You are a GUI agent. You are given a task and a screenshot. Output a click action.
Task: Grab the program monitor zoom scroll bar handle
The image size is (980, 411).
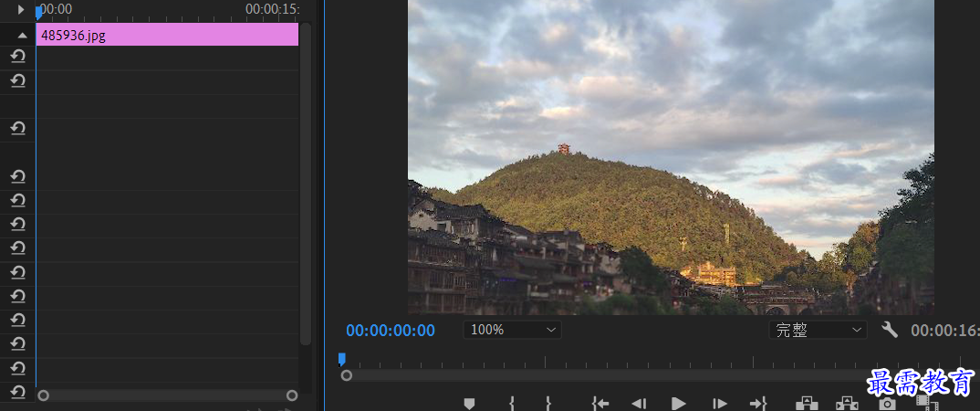[346, 375]
